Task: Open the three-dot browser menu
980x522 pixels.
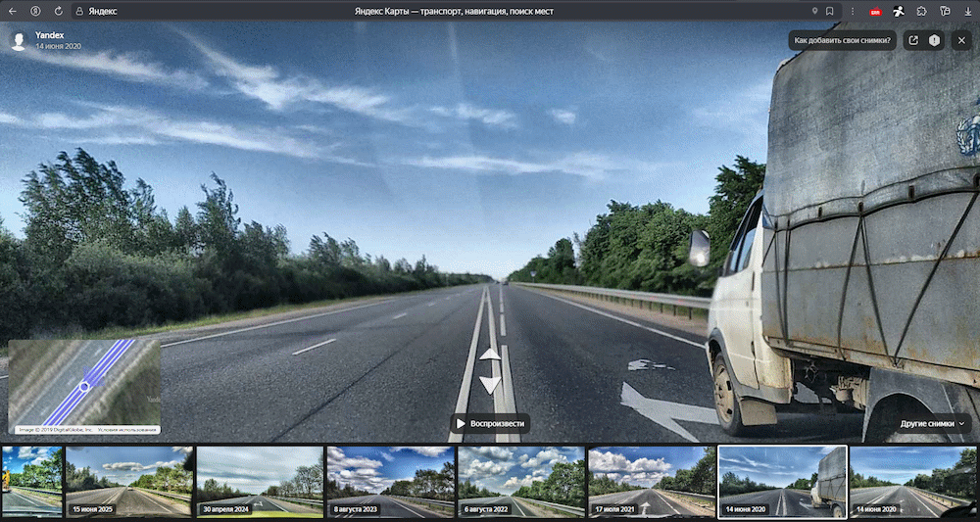Action: click(853, 11)
